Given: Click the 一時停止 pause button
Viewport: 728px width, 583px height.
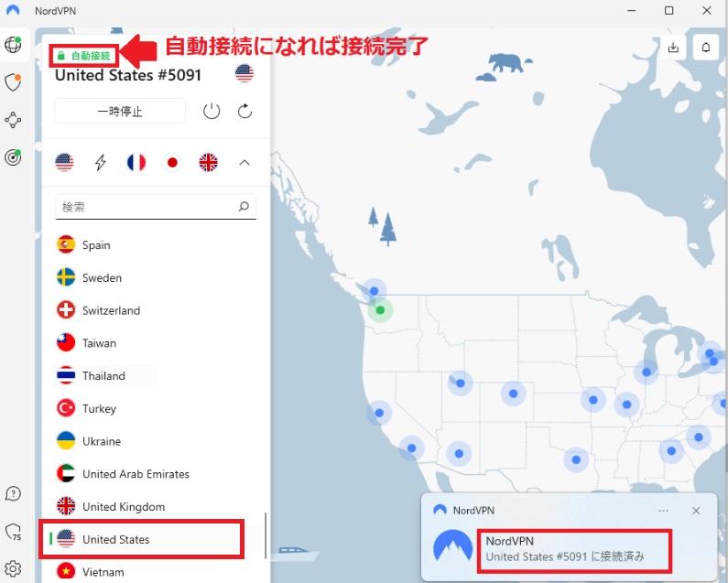Looking at the screenshot, I should click(120, 112).
